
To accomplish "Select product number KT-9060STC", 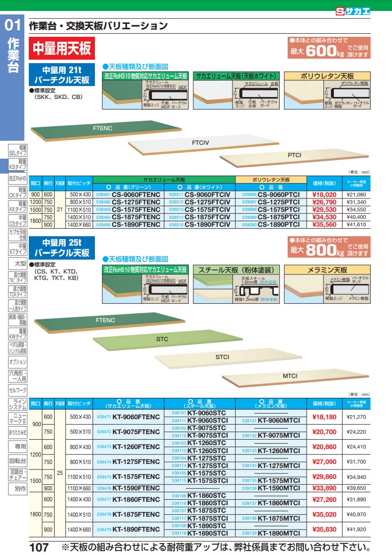I will click(x=207, y=413).
